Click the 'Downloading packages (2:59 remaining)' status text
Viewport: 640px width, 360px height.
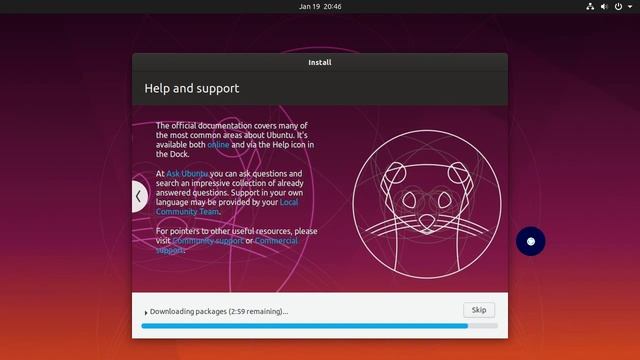point(219,311)
